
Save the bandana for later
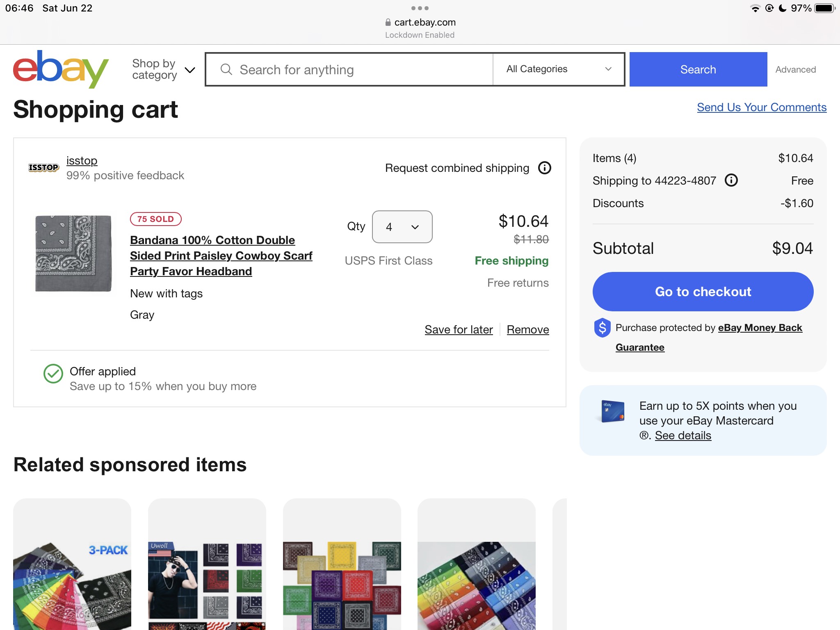pos(459,330)
